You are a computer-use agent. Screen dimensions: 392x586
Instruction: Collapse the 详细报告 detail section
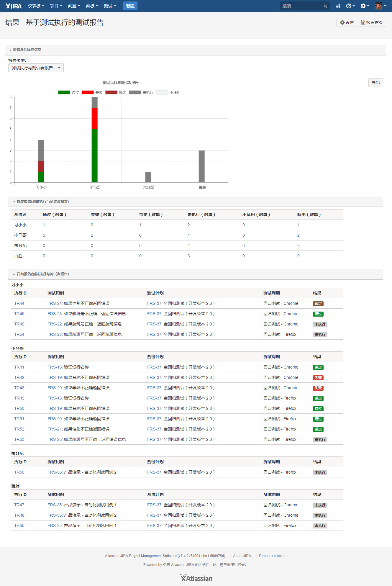click(41, 274)
